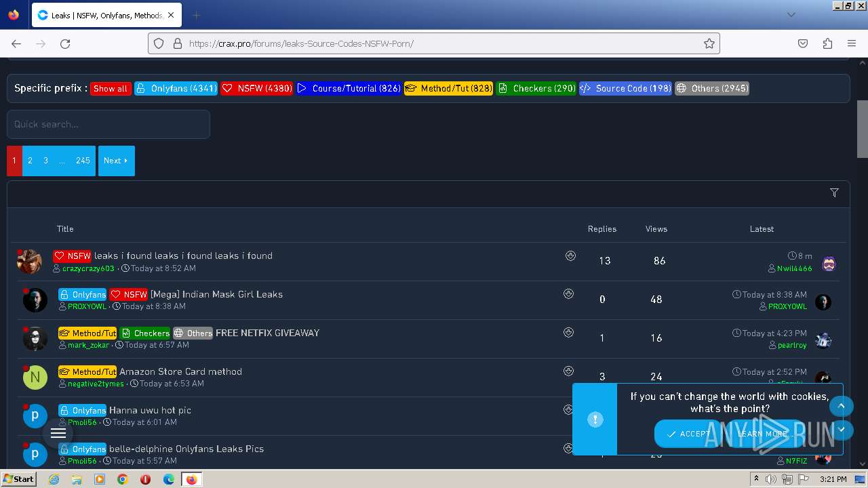Click reaction icon on Amazon Store Card thread
The image size is (868, 488).
click(x=569, y=371)
